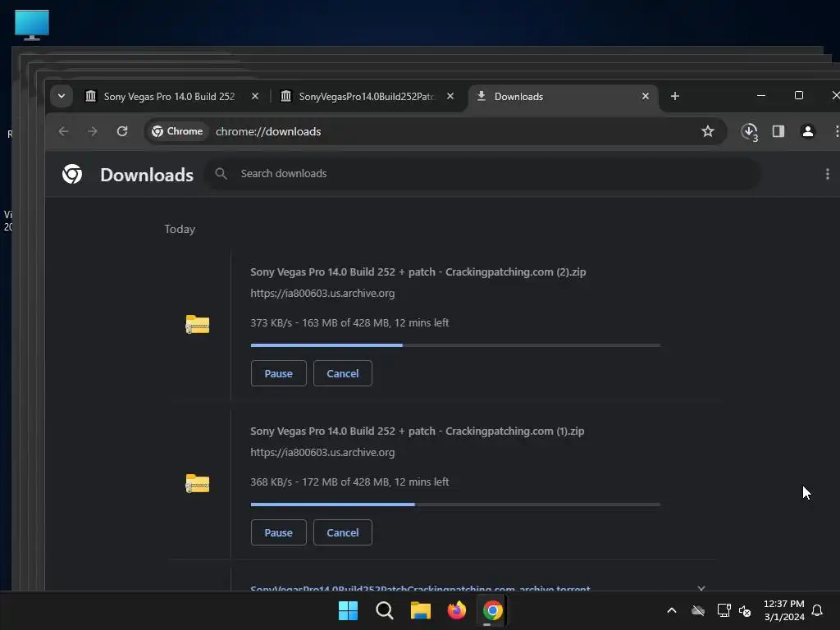
Task: Open the notifications bell icon
Action: (x=817, y=610)
